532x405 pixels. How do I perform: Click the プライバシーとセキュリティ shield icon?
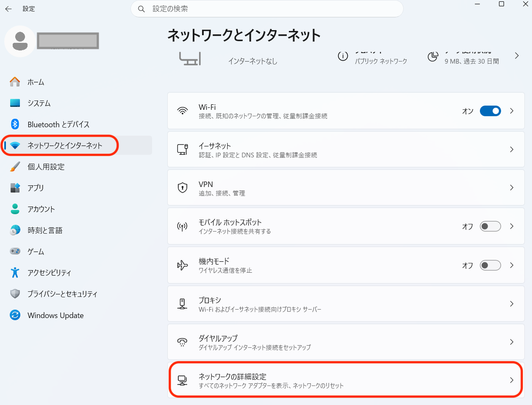15,294
